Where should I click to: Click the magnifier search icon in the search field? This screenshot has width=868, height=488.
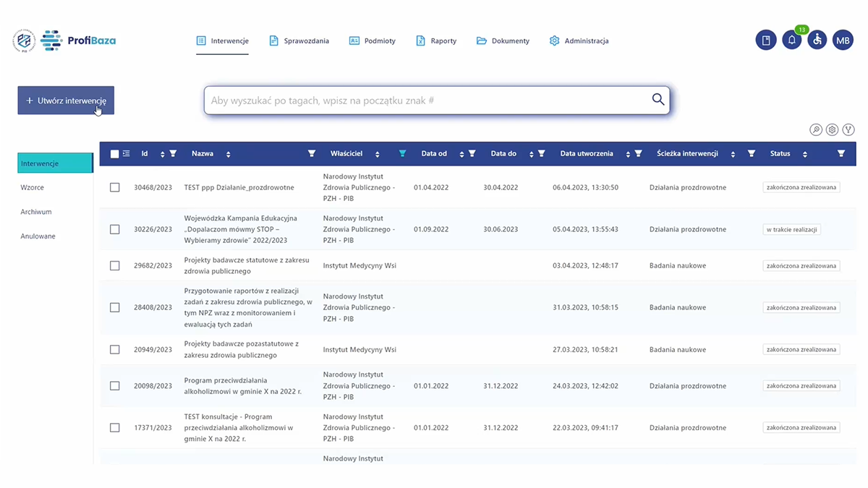click(x=658, y=100)
